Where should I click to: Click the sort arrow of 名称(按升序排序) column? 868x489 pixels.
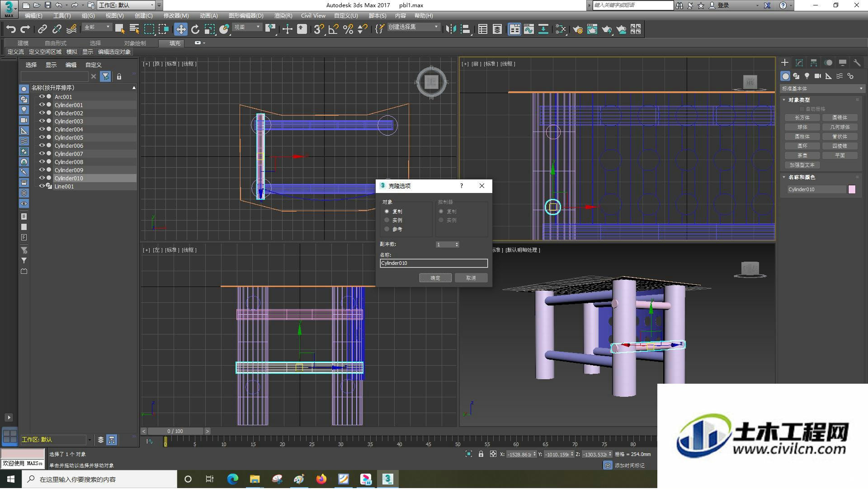pyautogui.click(x=134, y=88)
